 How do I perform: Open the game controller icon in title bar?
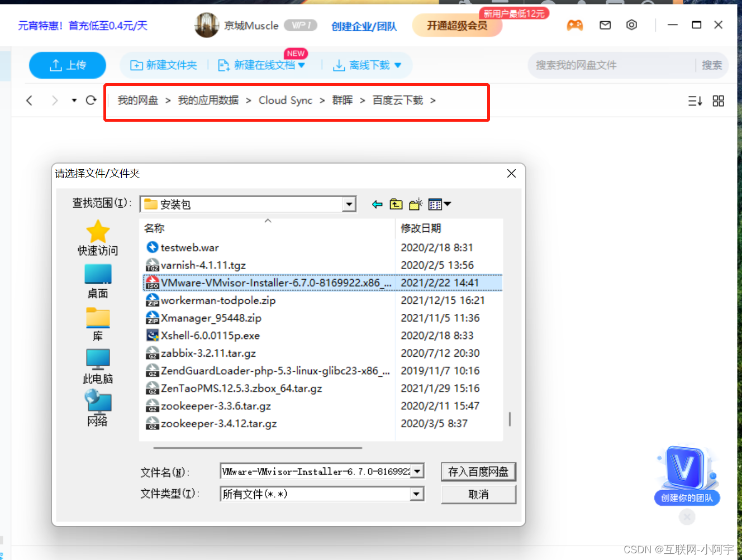(x=575, y=25)
